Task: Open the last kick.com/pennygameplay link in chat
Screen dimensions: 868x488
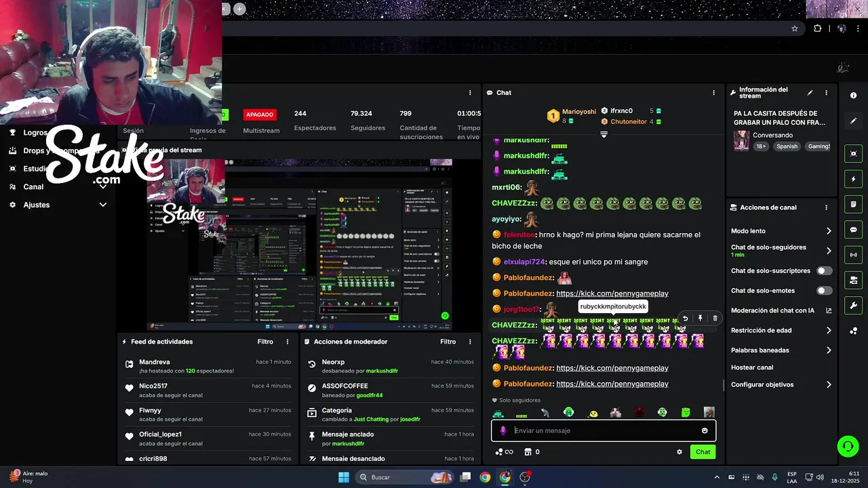Action: (612, 384)
